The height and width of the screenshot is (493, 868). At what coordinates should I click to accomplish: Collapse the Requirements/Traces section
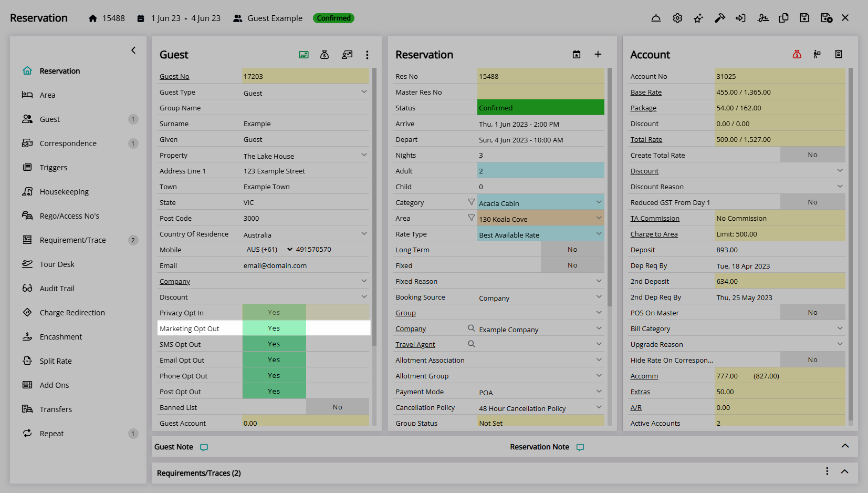(x=845, y=471)
